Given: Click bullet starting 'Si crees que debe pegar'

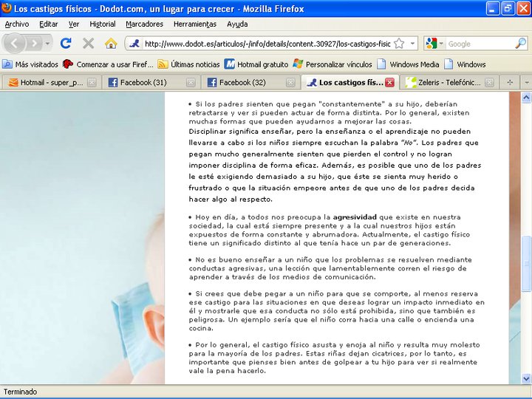Looking at the screenshot, I should click(x=337, y=311).
